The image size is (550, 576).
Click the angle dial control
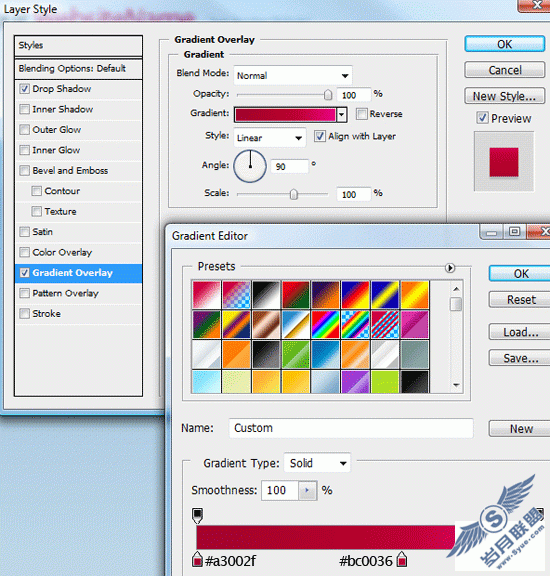pos(250,166)
